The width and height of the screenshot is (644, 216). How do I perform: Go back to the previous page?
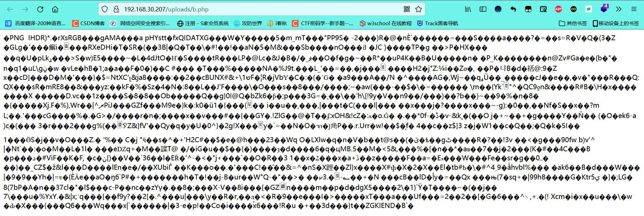pyautogui.click(x=10, y=9)
